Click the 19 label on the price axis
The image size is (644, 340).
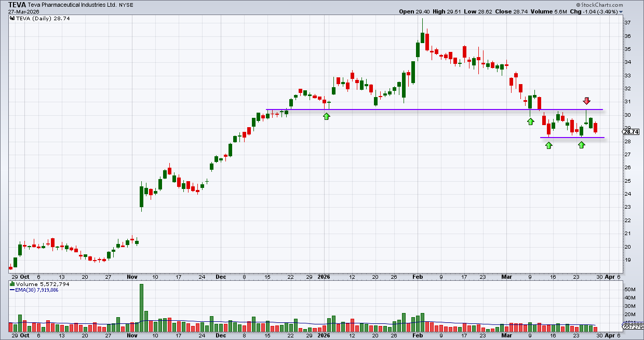click(627, 260)
